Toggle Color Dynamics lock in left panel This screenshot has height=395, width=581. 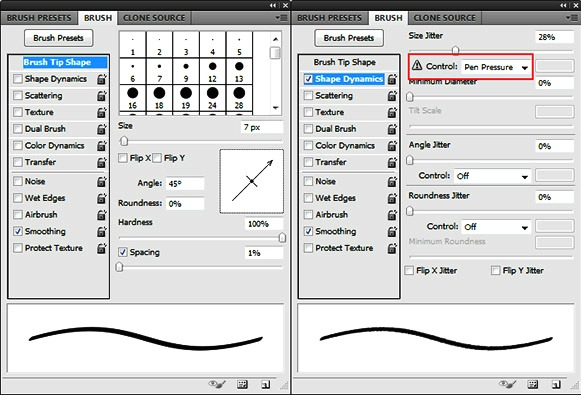tap(102, 146)
